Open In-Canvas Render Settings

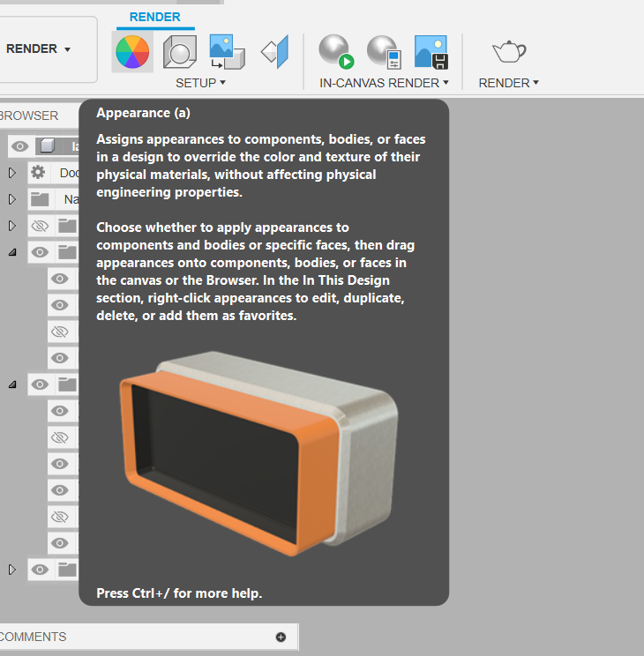tap(385, 52)
